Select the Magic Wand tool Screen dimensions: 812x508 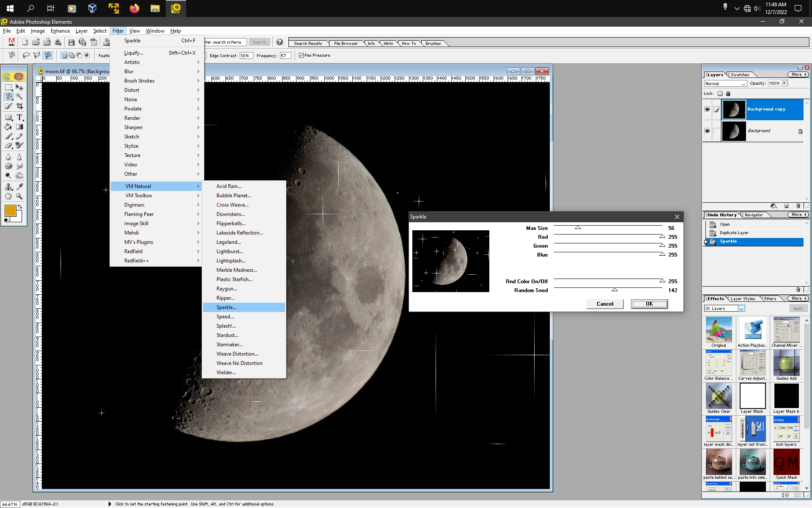pos(19,97)
